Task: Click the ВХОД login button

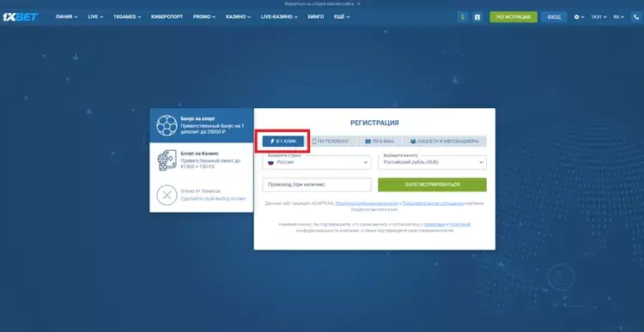Action: tap(554, 17)
